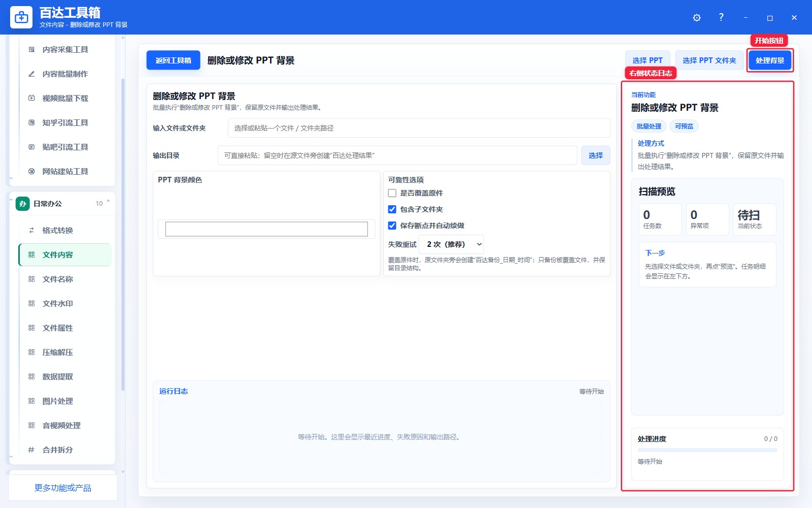Click the 任务数 count card
812x508 pixels.
[660, 219]
